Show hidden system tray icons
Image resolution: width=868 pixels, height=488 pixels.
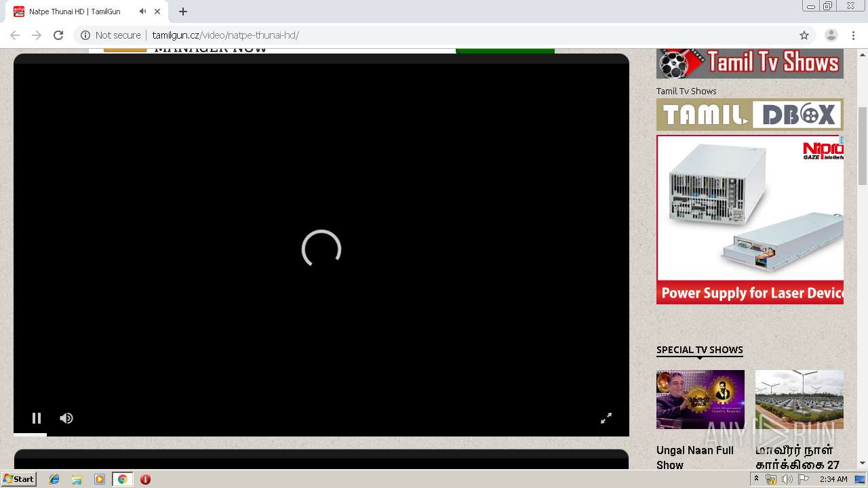pyautogui.click(x=756, y=479)
